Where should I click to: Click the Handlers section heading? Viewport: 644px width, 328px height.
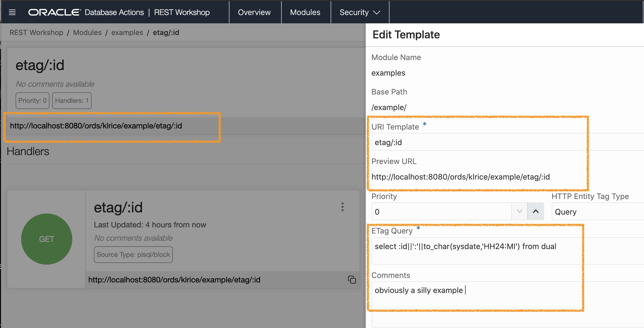click(28, 151)
